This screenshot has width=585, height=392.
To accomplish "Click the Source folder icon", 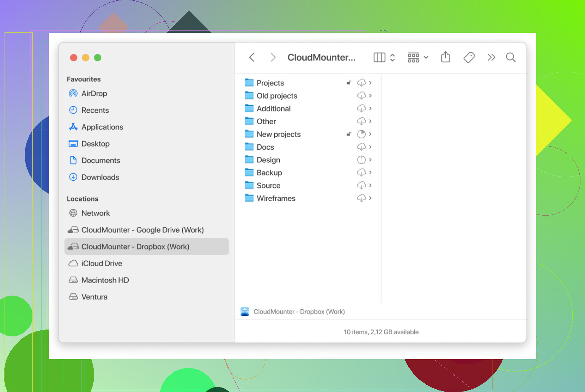I will [x=249, y=185].
